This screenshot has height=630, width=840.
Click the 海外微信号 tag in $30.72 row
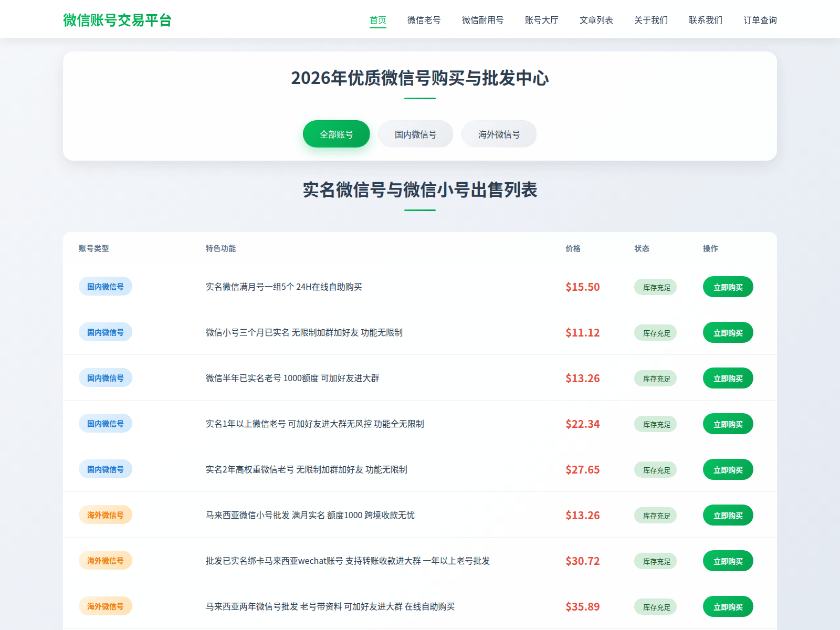coord(106,561)
